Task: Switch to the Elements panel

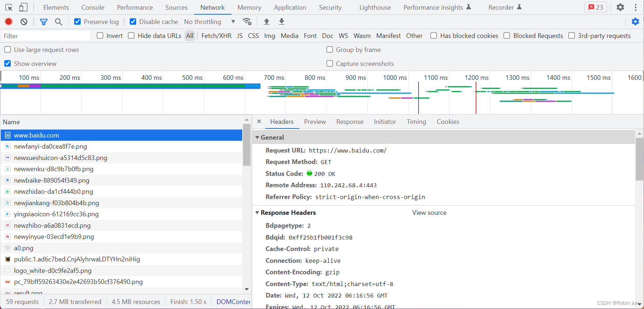Action: pyautogui.click(x=56, y=7)
